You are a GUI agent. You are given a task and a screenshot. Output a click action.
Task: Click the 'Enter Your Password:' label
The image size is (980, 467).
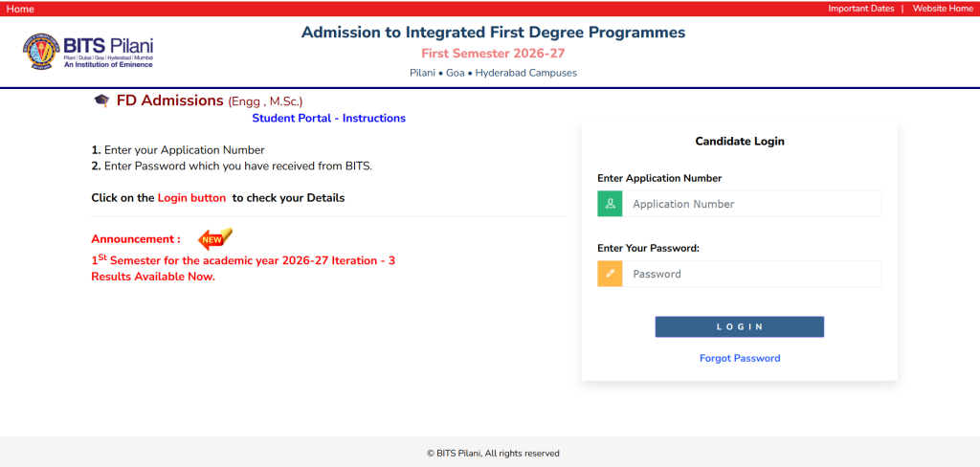(x=648, y=248)
